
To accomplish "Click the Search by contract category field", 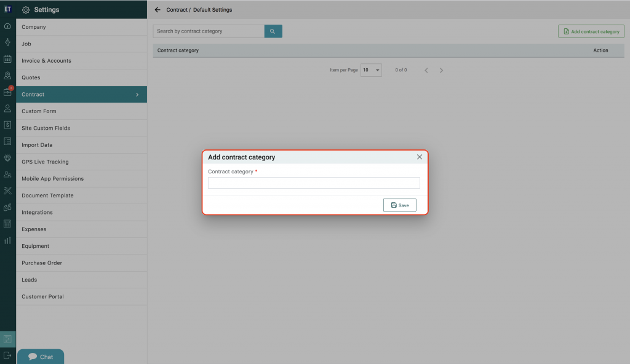I will point(209,31).
